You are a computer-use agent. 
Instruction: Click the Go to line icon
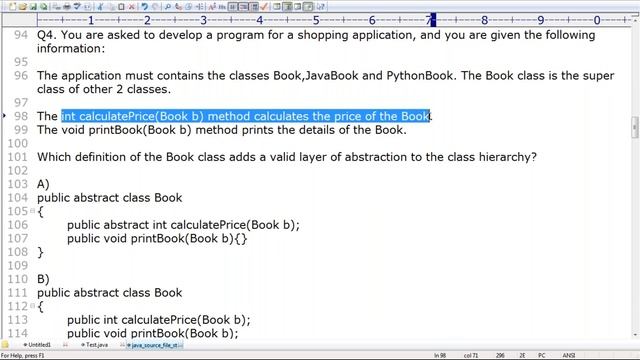tap(199, 7)
